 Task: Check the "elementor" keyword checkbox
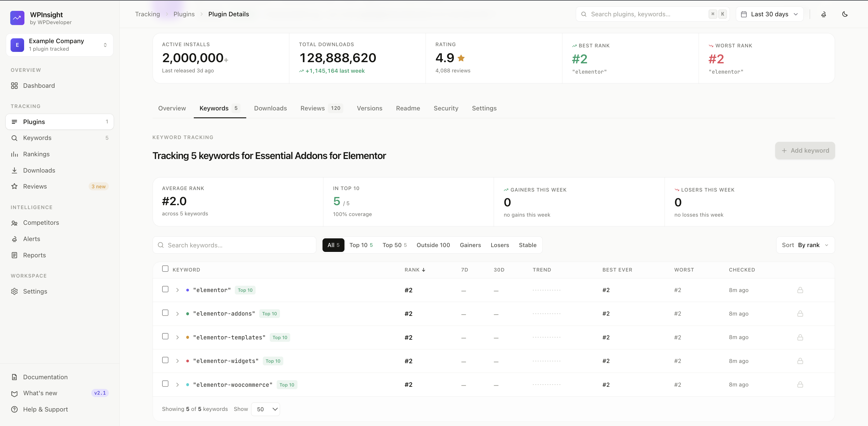pyautogui.click(x=165, y=289)
